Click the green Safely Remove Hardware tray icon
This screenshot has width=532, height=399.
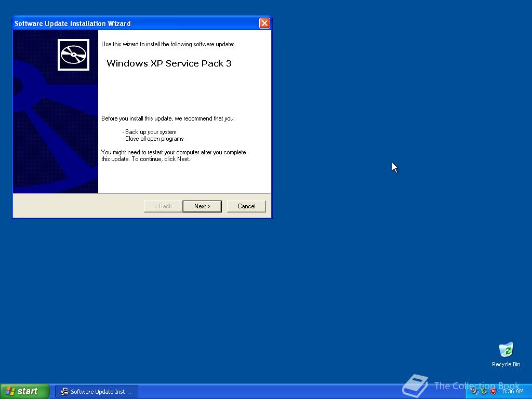[484, 392]
